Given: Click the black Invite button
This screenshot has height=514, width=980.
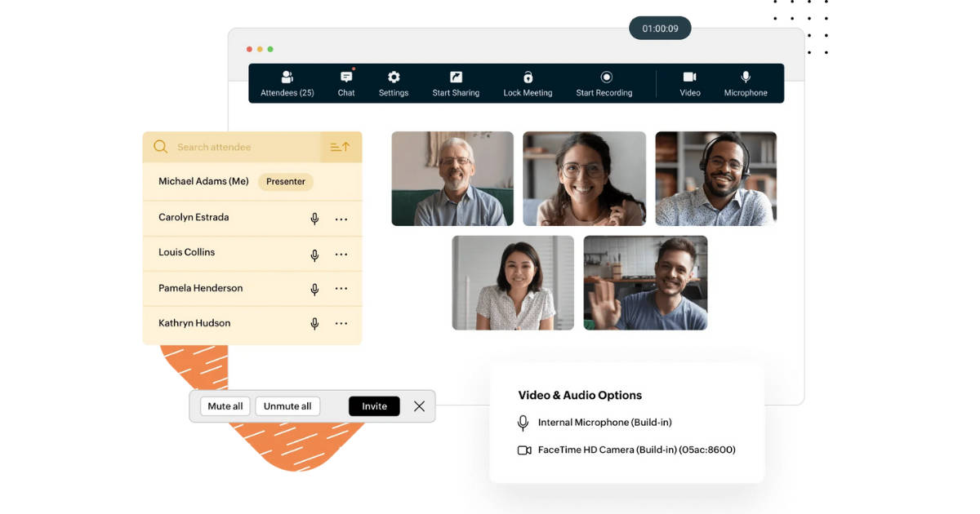Looking at the screenshot, I should click(x=374, y=406).
